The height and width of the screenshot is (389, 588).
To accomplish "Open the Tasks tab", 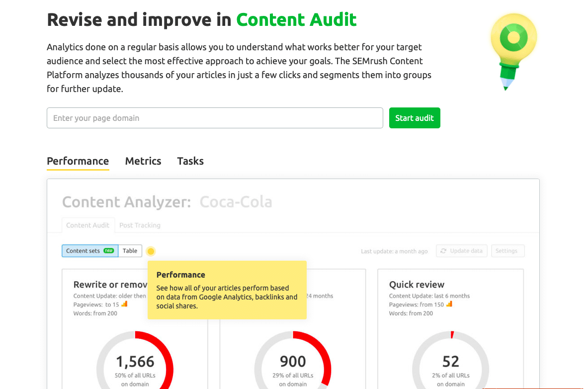I will coord(190,161).
